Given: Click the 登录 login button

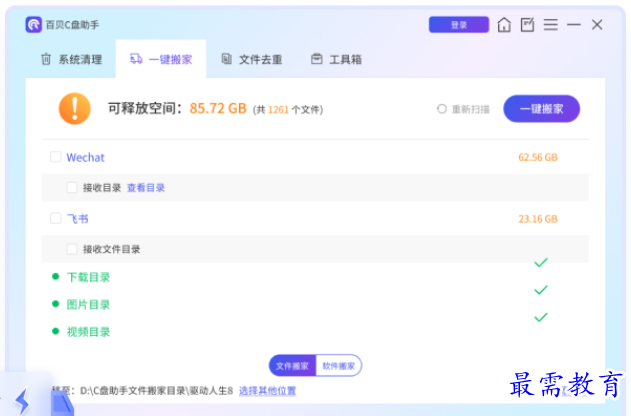Looking at the screenshot, I should (x=459, y=25).
